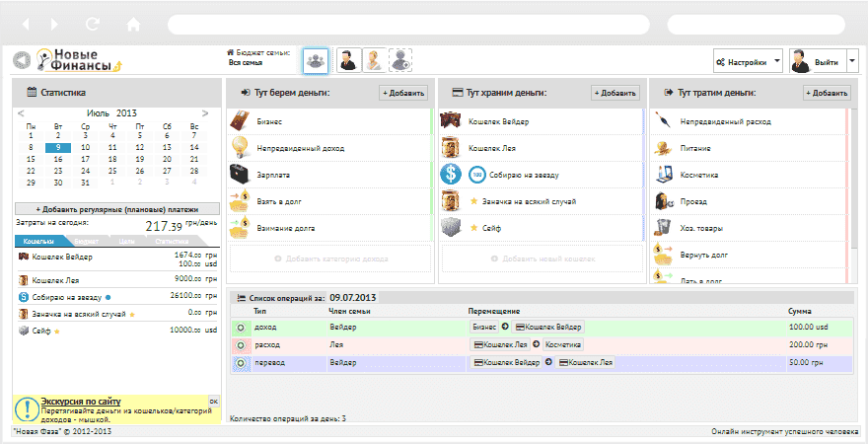Open the Экскурсия по сайту link
This screenshot has height=444, width=868.
tap(81, 402)
